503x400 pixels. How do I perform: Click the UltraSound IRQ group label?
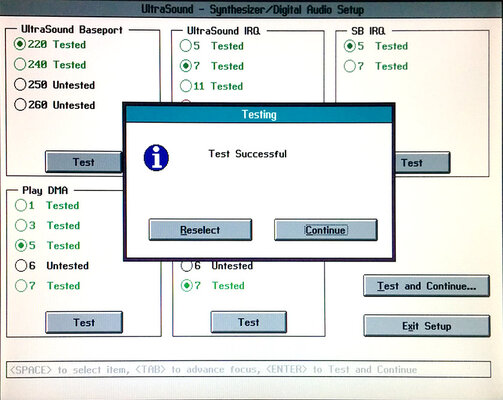(223, 31)
